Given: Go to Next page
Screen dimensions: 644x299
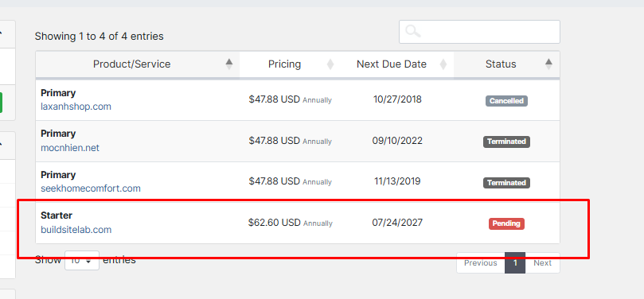Looking at the screenshot, I should pos(543,263).
